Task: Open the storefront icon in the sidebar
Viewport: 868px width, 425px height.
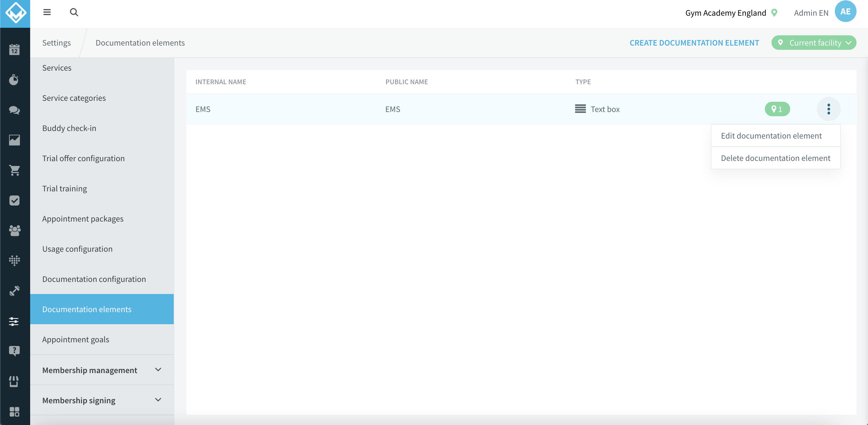Action: pyautogui.click(x=14, y=382)
